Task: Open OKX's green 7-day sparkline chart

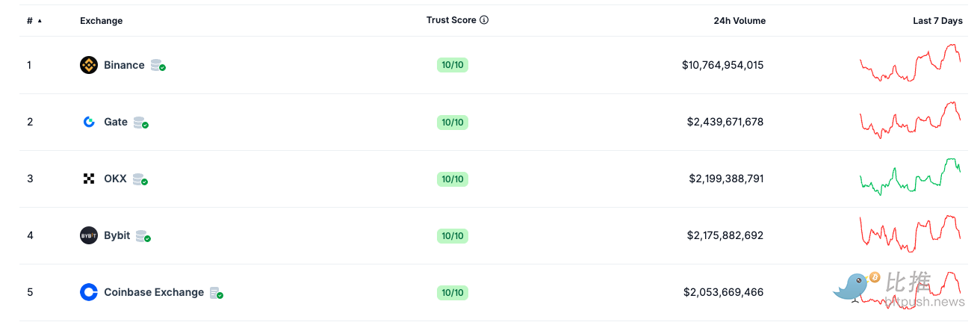Action: 910,177
